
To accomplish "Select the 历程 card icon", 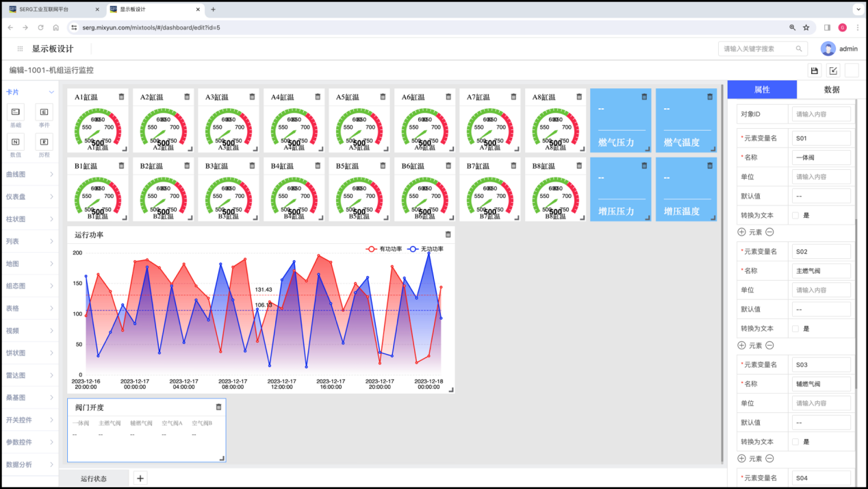I will [44, 142].
